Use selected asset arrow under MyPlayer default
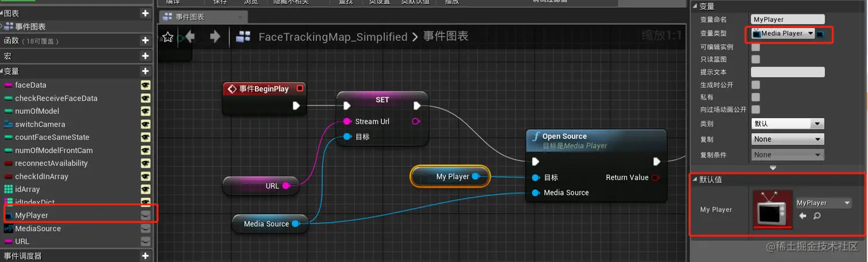The height and width of the screenshot is (262, 868). tap(803, 216)
